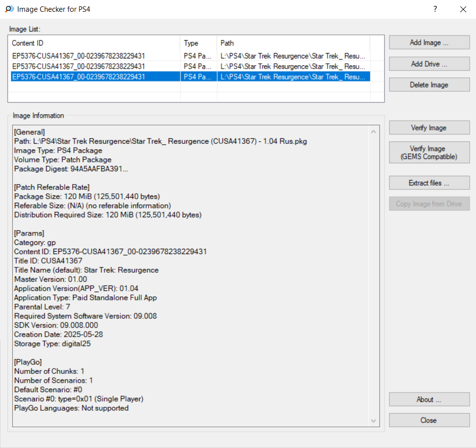The height and width of the screenshot is (448, 476).
Task: Click the Scenario #0 Single Player line
Action: (x=78, y=399)
